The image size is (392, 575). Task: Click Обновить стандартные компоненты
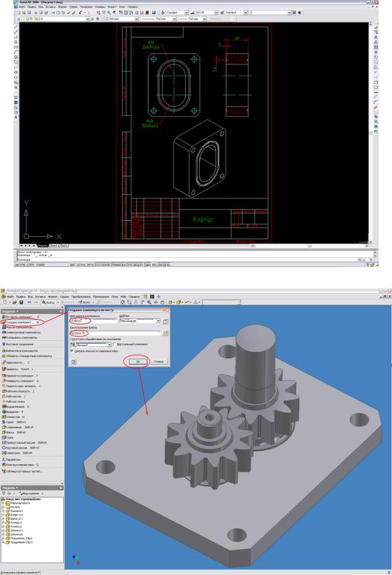tap(27, 356)
